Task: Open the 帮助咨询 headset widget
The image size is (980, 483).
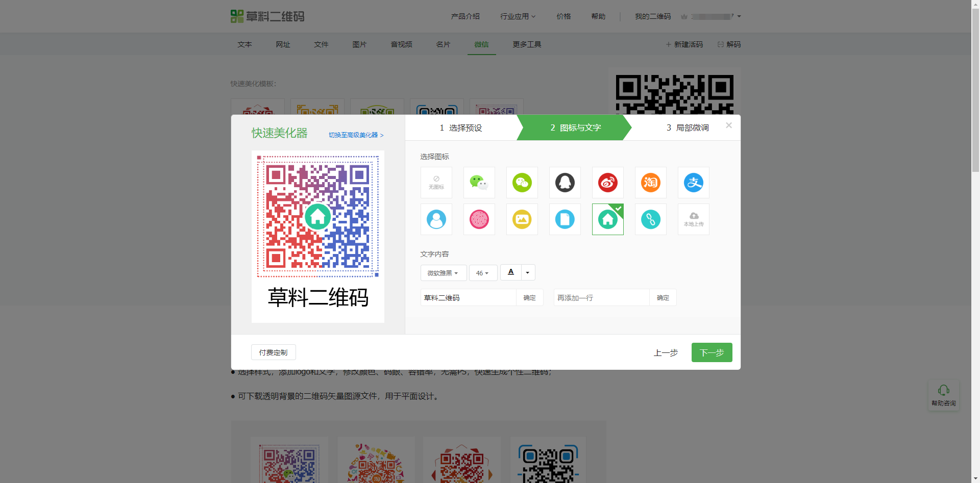Action: click(944, 395)
